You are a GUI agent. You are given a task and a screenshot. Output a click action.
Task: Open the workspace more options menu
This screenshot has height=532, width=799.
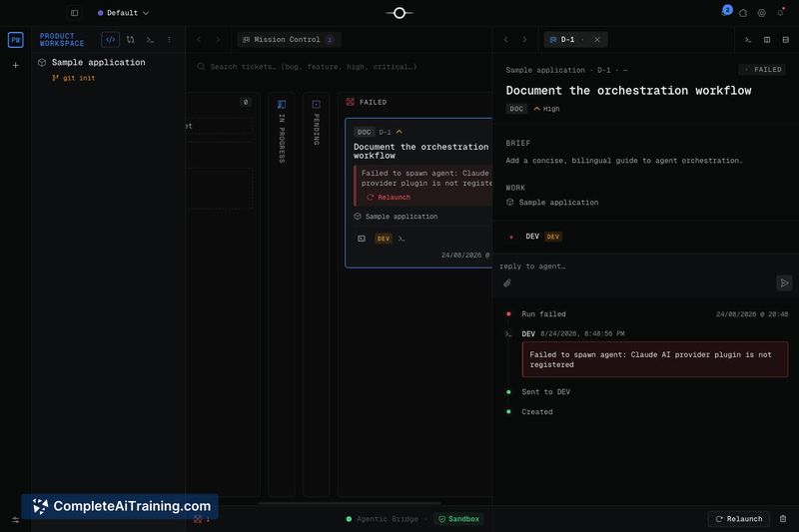[x=169, y=40]
